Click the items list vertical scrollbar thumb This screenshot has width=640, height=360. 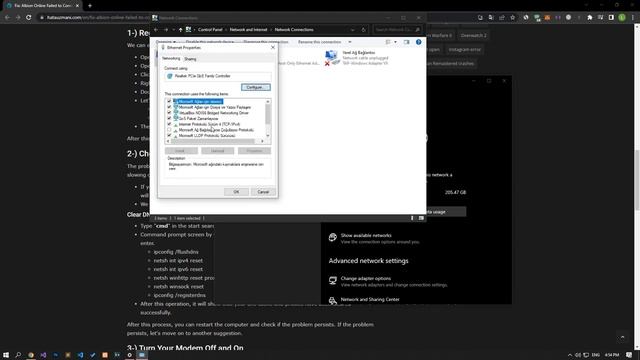[x=268, y=114]
